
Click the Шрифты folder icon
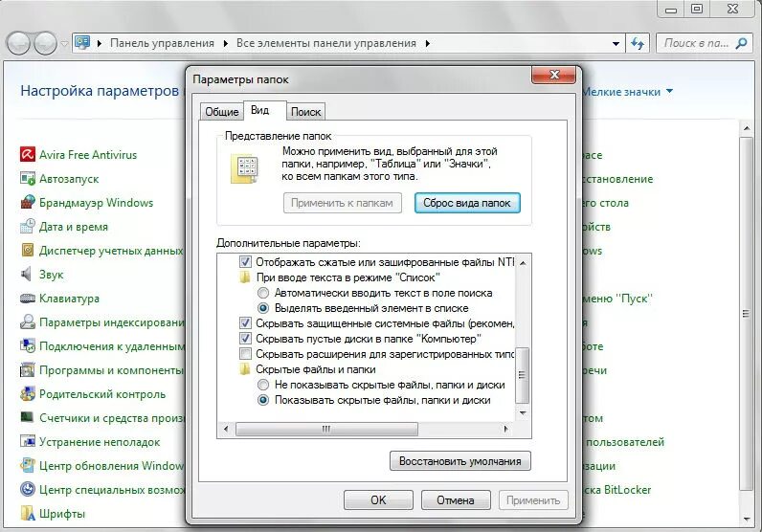click(27, 513)
